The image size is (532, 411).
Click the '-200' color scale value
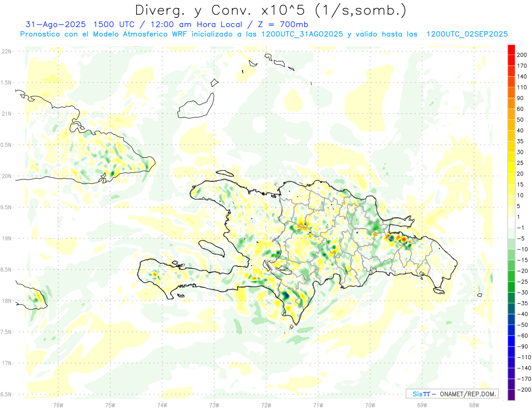tap(524, 389)
